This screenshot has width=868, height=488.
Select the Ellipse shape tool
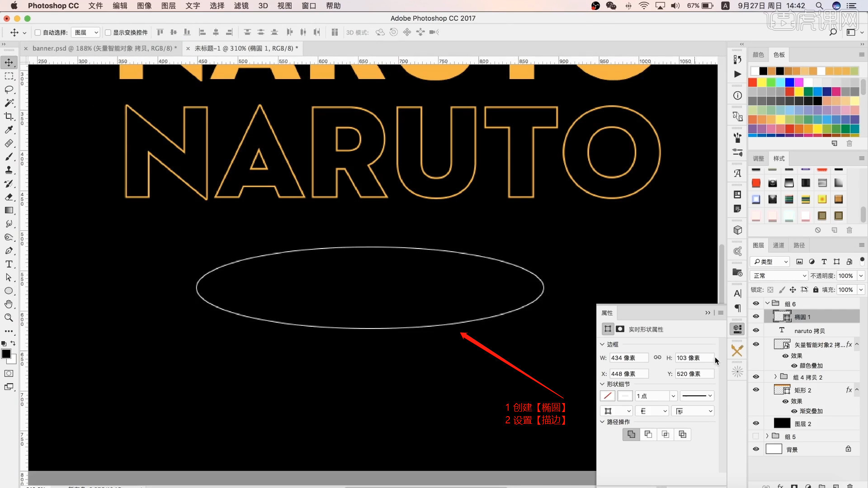pyautogui.click(x=9, y=291)
